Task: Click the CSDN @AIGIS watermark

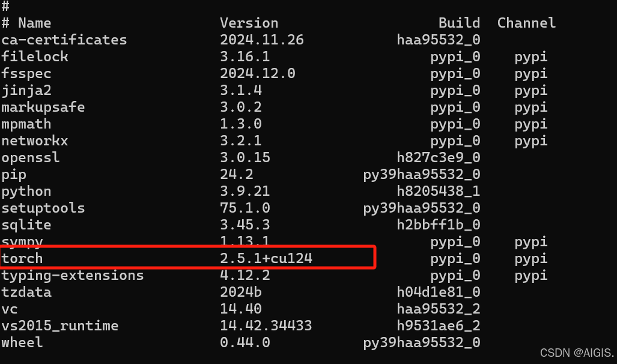Action: pyautogui.click(x=577, y=353)
